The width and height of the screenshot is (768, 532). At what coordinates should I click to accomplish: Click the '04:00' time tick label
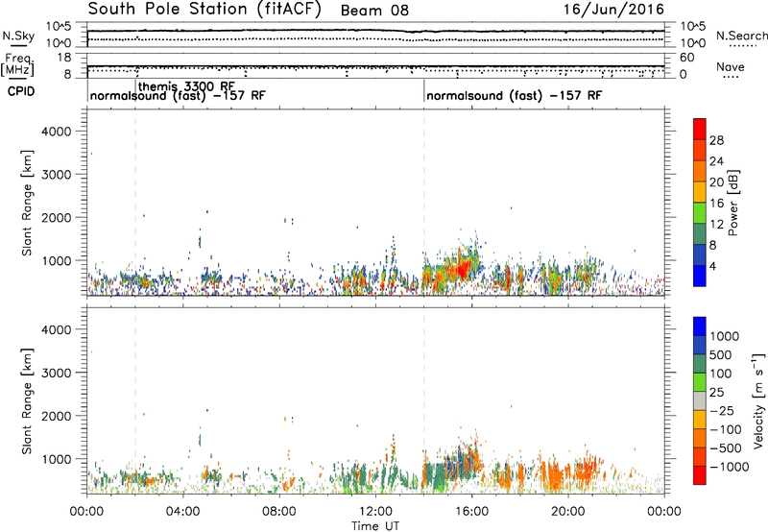pos(183,512)
